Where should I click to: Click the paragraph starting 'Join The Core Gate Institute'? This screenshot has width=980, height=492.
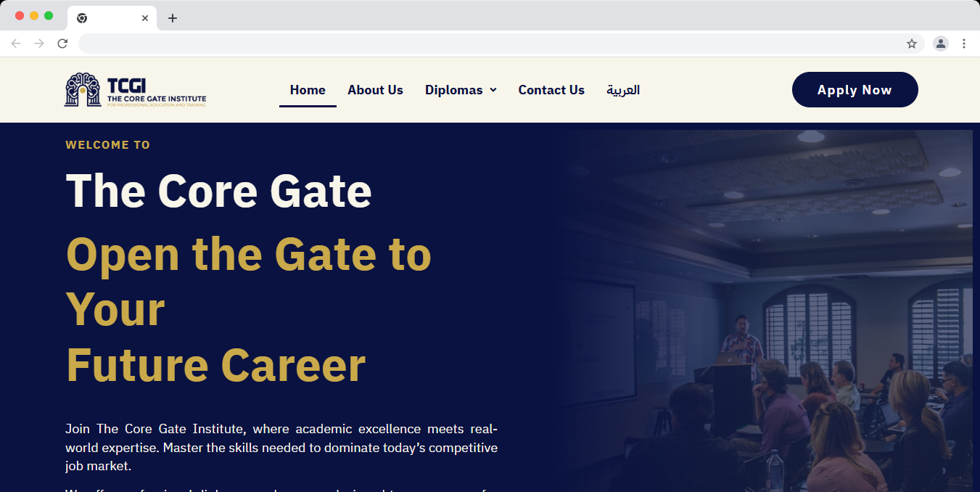point(281,448)
